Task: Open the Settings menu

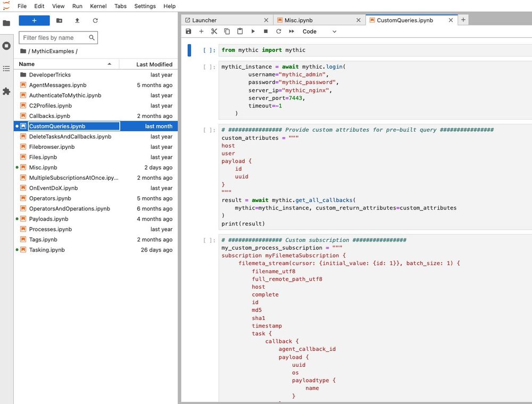Action: (145, 6)
